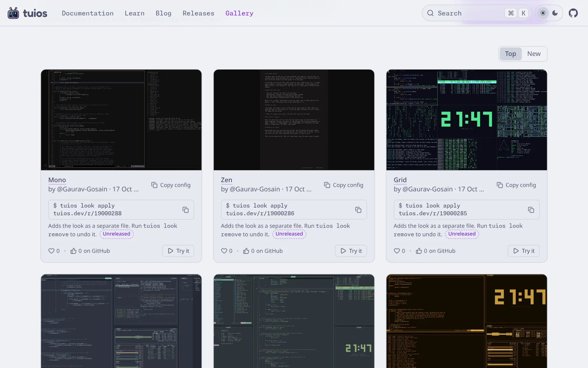This screenshot has height=368, width=588.
Task: Select Zen author text @Gaurav-Gosain
Action: pos(255,189)
